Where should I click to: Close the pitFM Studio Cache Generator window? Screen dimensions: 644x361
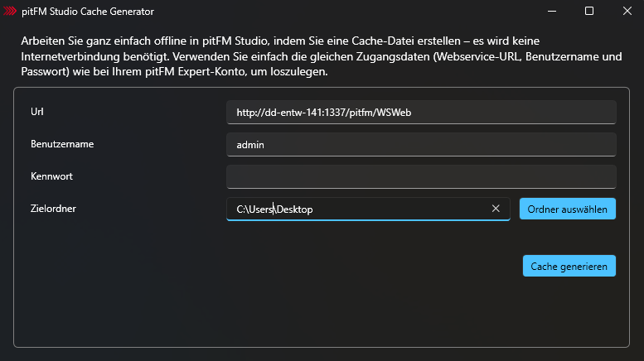coord(627,11)
